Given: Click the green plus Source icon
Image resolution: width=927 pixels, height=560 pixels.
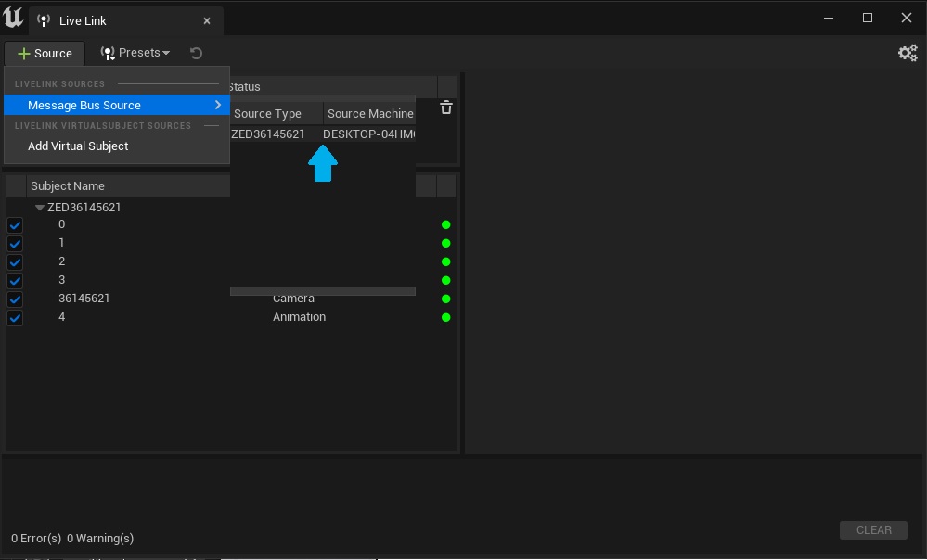Looking at the screenshot, I should click(x=23, y=54).
